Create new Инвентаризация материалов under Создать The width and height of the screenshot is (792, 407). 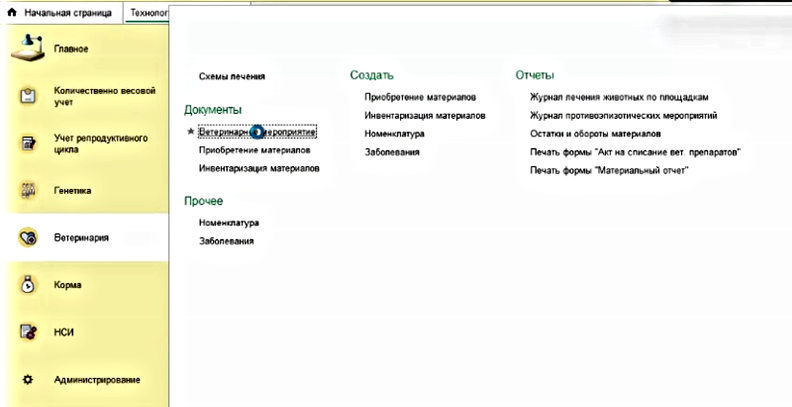point(425,116)
